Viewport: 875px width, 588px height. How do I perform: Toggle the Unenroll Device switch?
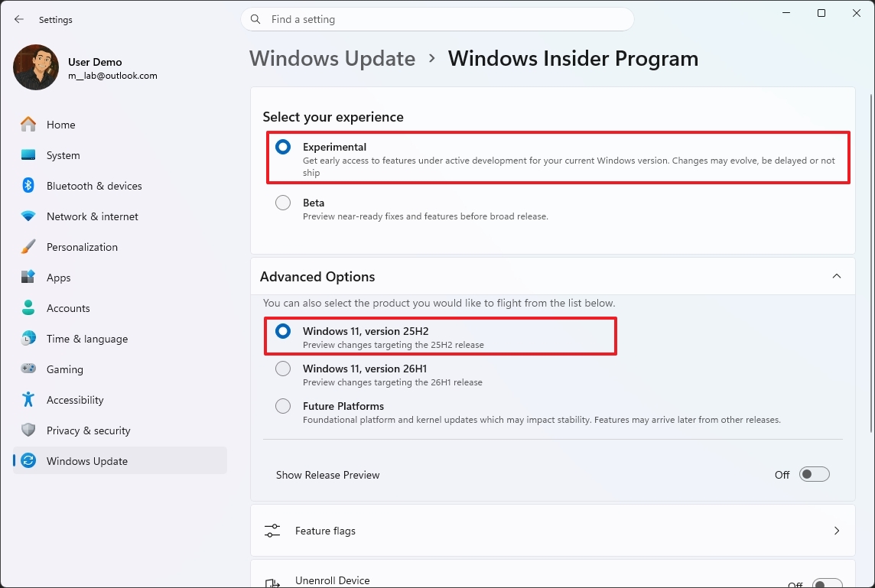coord(827,583)
